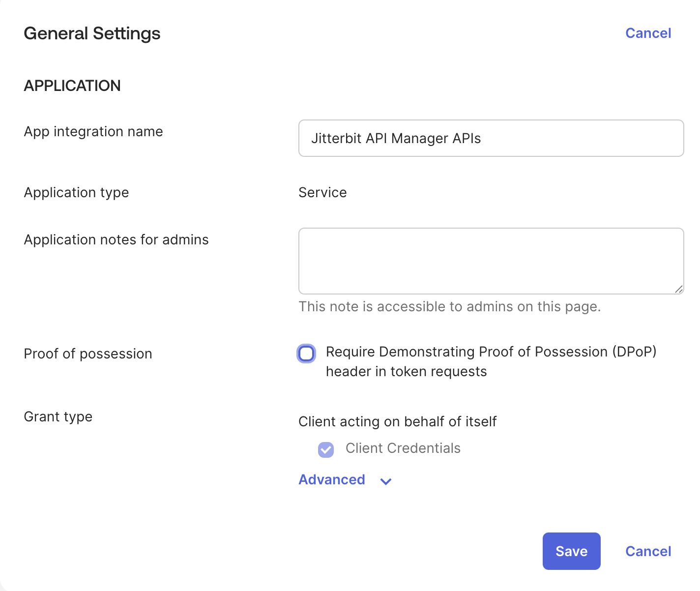The height and width of the screenshot is (591, 700).
Task: Click the Require Demonstrating Proof of Possession label
Action: pos(491,352)
